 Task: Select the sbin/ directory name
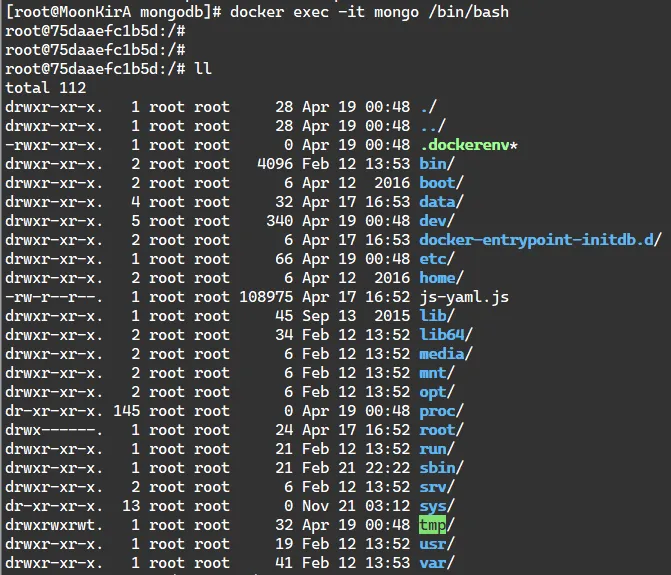[441, 468]
